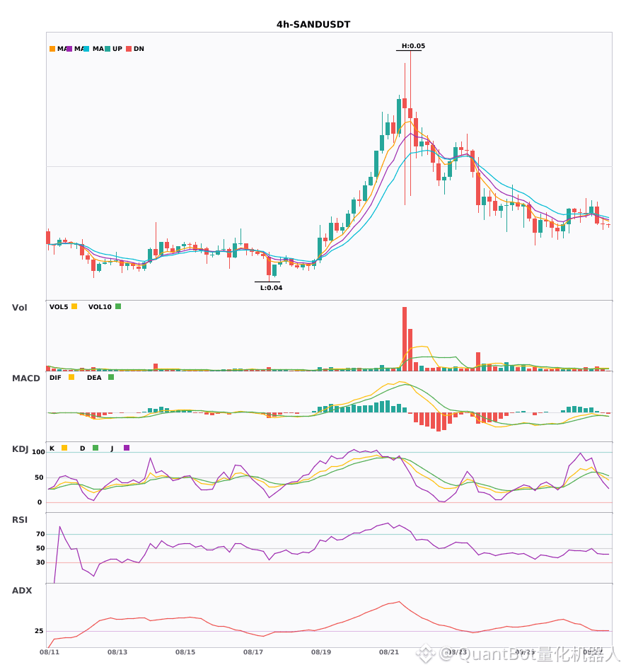Click the teal UP legend swatch

[108, 49]
